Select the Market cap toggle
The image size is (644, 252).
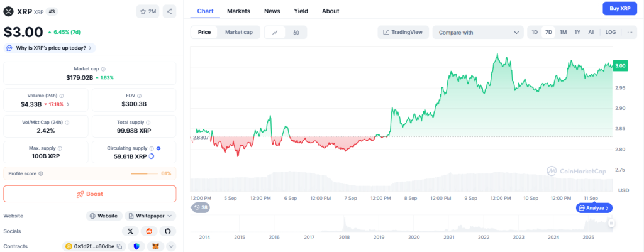(238, 33)
